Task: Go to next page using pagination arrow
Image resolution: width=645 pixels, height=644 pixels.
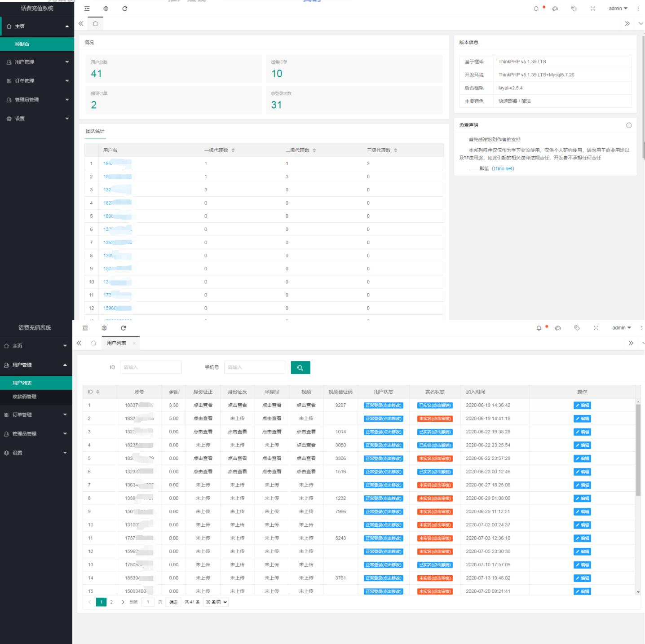Action: [123, 602]
